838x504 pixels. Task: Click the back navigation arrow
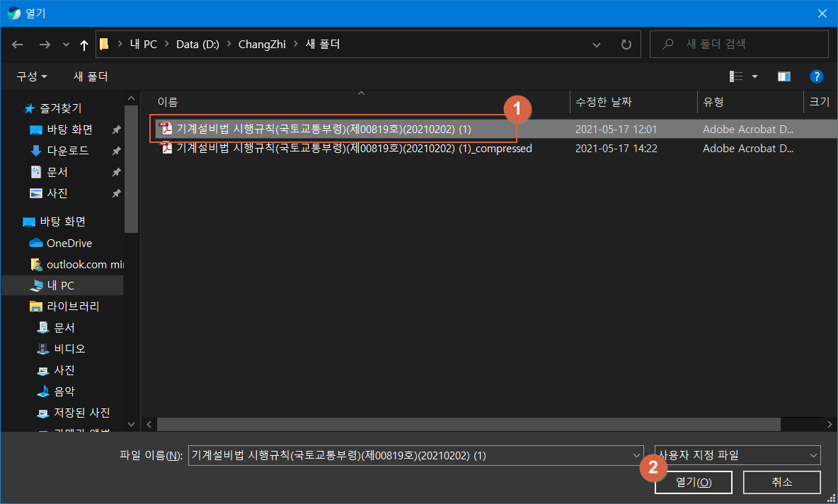tap(17, 44)
